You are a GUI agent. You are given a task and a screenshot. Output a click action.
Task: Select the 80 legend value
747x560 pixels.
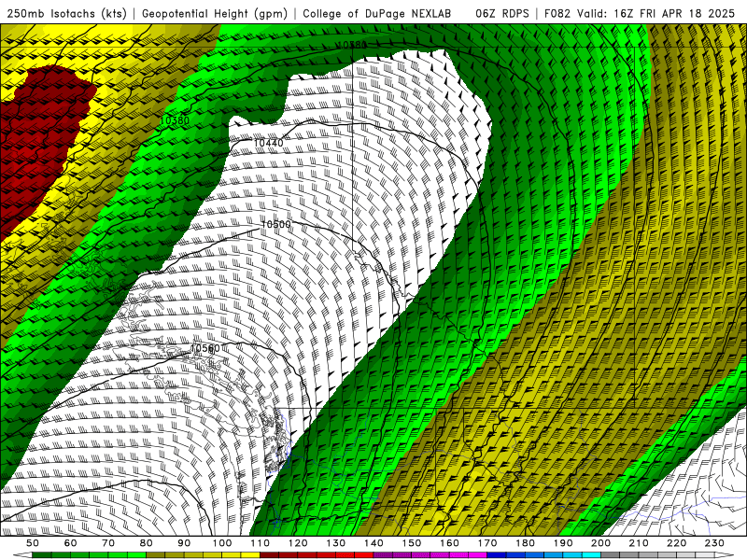click(x=146, y=543)
